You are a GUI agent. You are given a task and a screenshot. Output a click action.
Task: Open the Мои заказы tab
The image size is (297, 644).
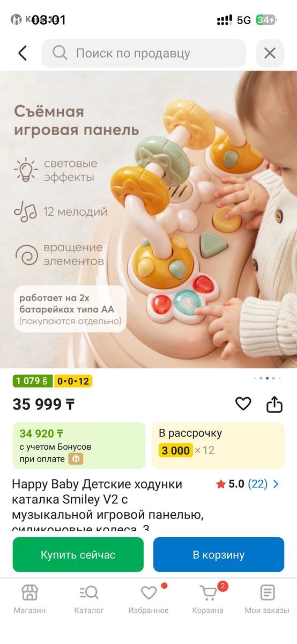coord(267,599)
